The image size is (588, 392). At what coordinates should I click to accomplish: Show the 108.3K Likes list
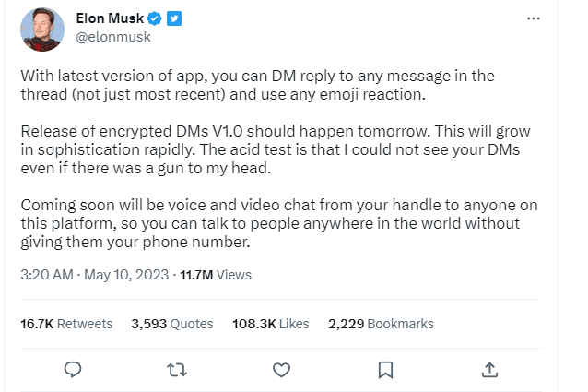click(270, 324)
